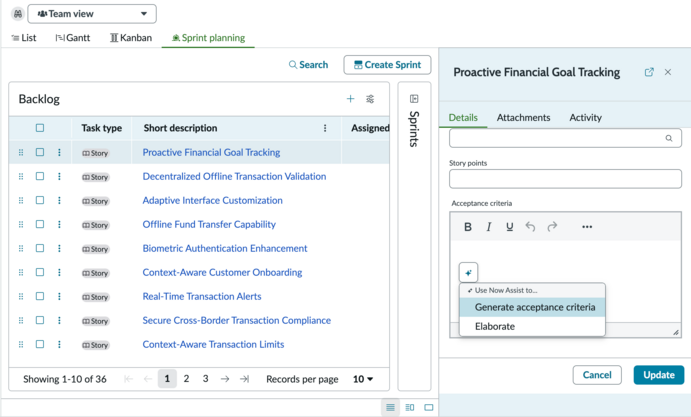This screenshot has width=691, height=417.
Task: Check the box for Secure Cross-Border Transaction Compliance
Action: (40, 320)
